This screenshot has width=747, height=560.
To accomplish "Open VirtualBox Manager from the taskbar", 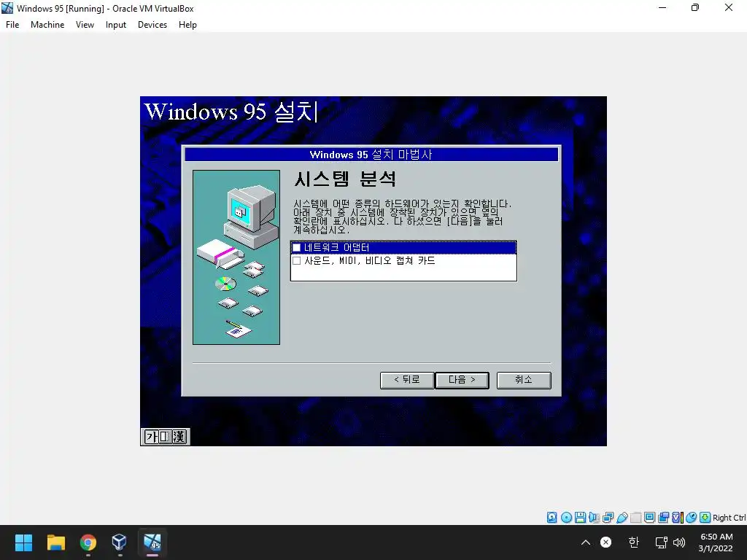I will (119, 542).
